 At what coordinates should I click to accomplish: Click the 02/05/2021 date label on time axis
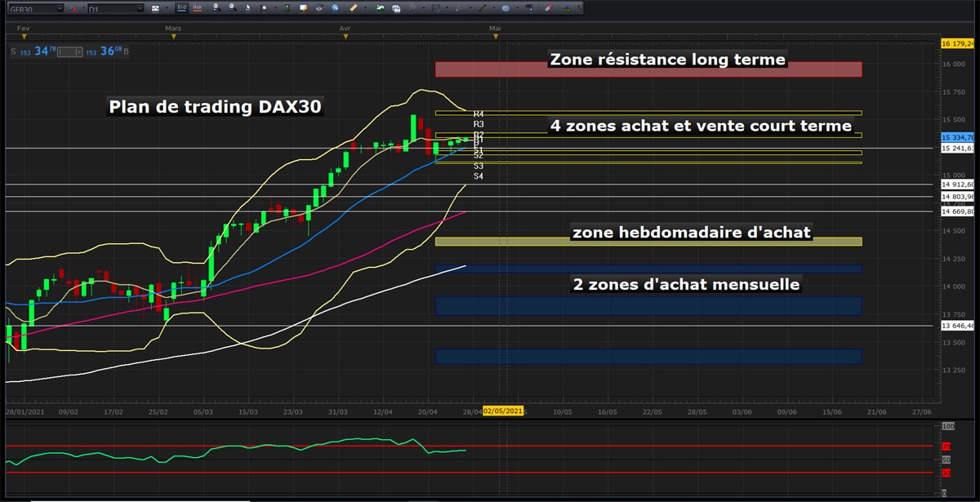tap(501, 411)
